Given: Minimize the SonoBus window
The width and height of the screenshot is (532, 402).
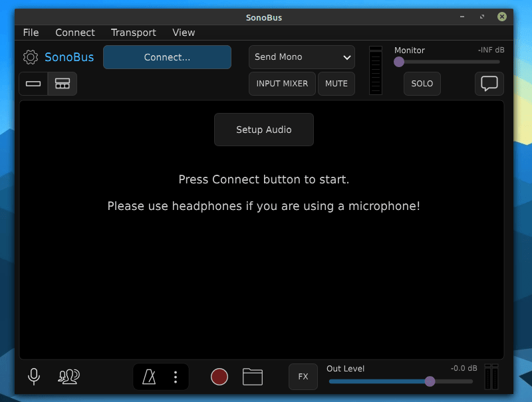Looking at the screenshot, I should point(462,17).
